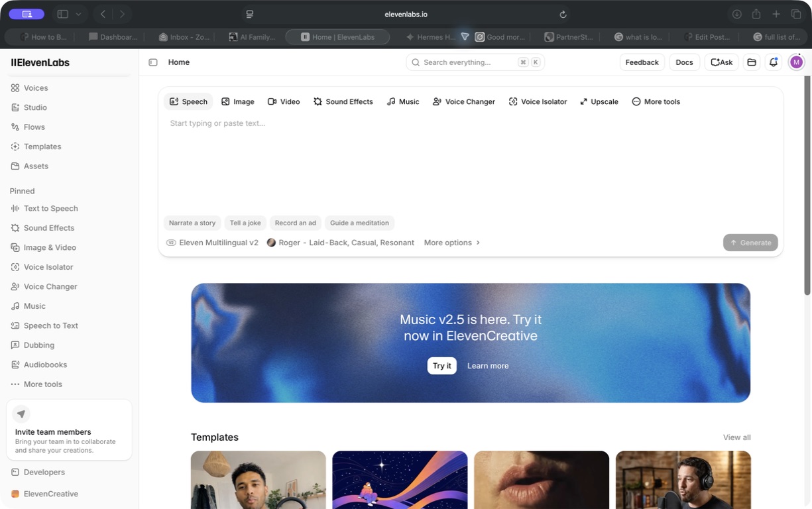
Task: Click the Ask button
Action: pyautogui.click(x=721, y=62)
